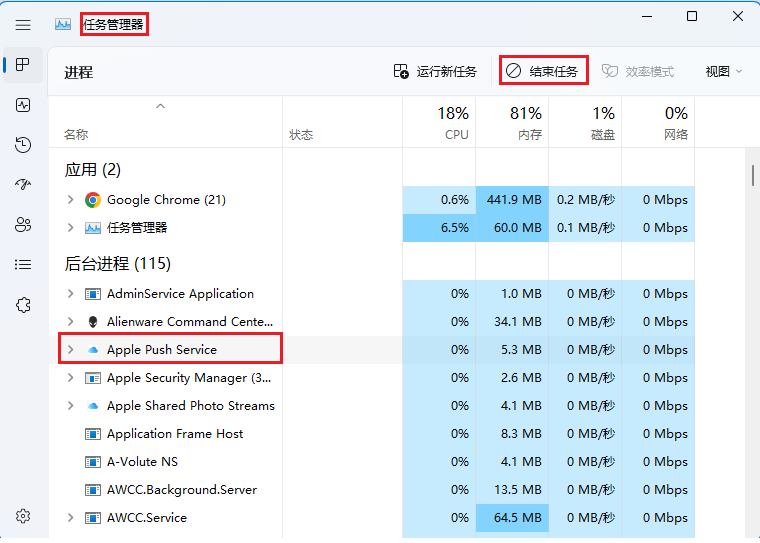
Task: Expand the Google Chrome process group
Action: (x=70, y=200)
